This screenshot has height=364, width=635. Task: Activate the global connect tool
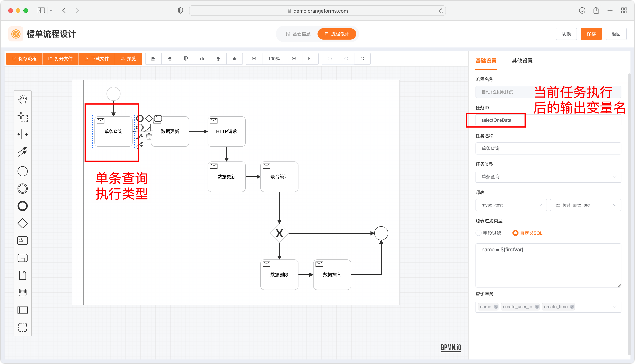click(22, 151)
